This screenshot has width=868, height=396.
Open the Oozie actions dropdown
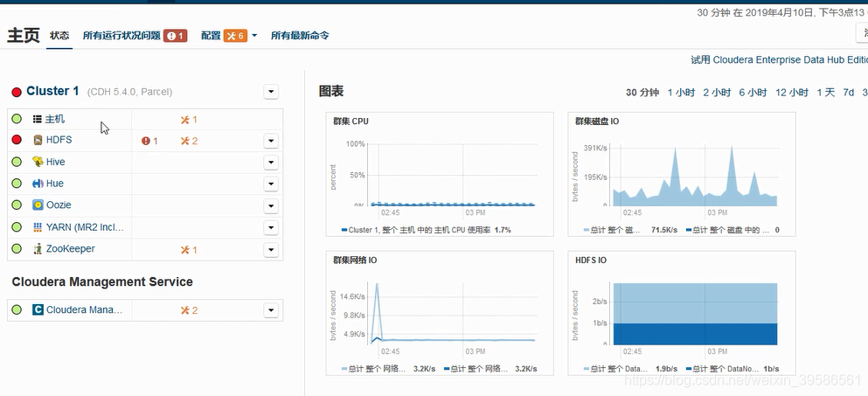[271, 206]
